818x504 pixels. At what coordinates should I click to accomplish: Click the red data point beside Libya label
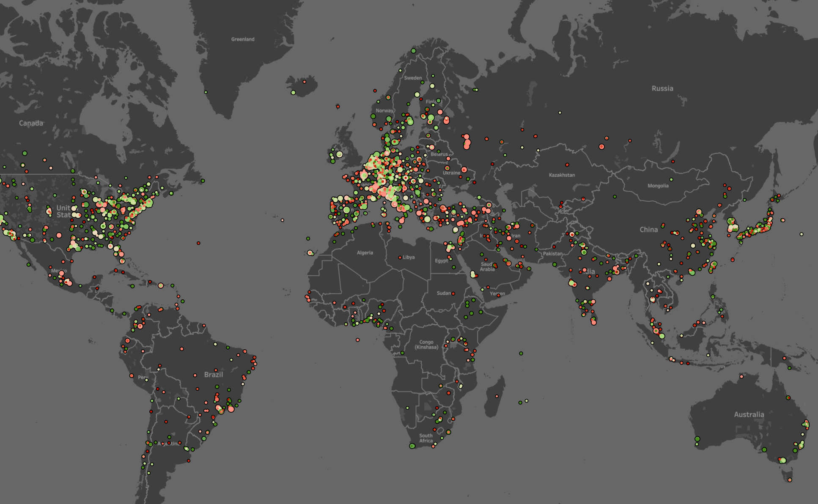tap(400, 257)
